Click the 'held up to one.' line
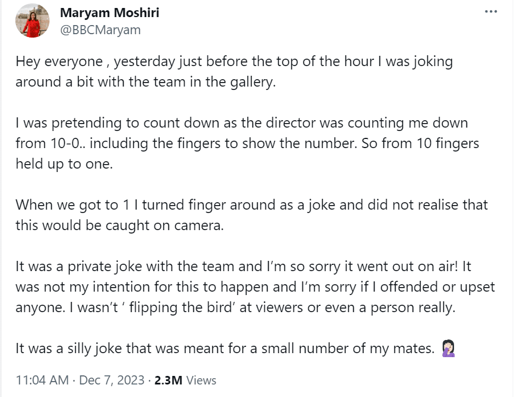 click(x=63, y=163)
